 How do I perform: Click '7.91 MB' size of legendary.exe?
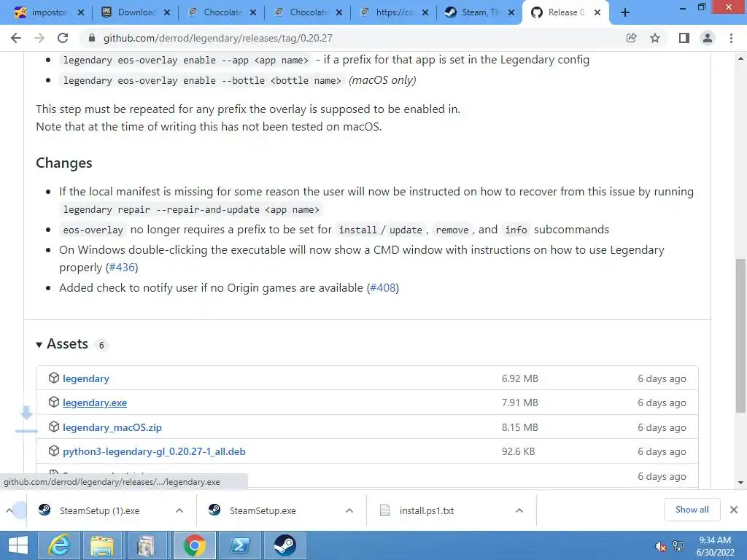[x=519, y=402]
